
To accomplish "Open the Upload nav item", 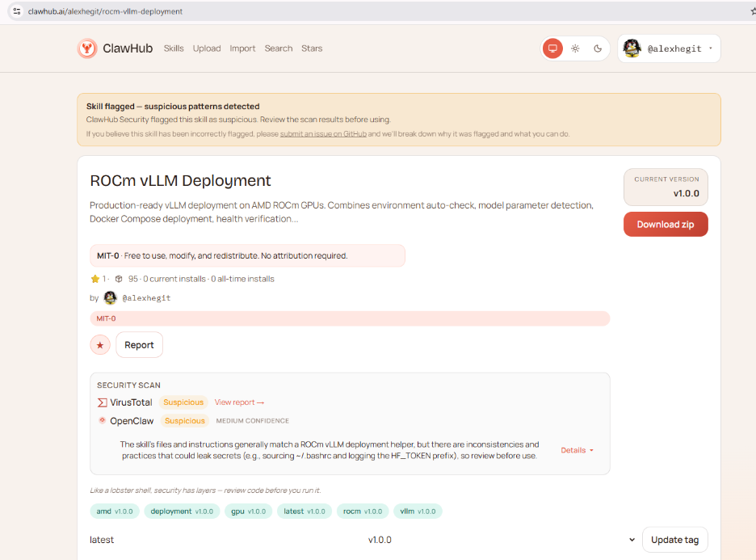I will [207, 48].
